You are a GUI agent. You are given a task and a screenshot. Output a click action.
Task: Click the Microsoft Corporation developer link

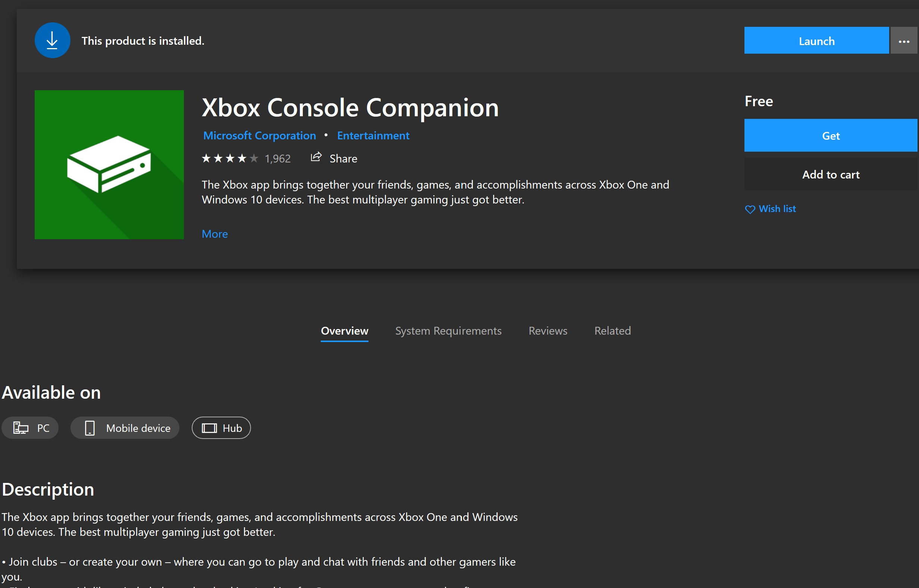[258, 136]
